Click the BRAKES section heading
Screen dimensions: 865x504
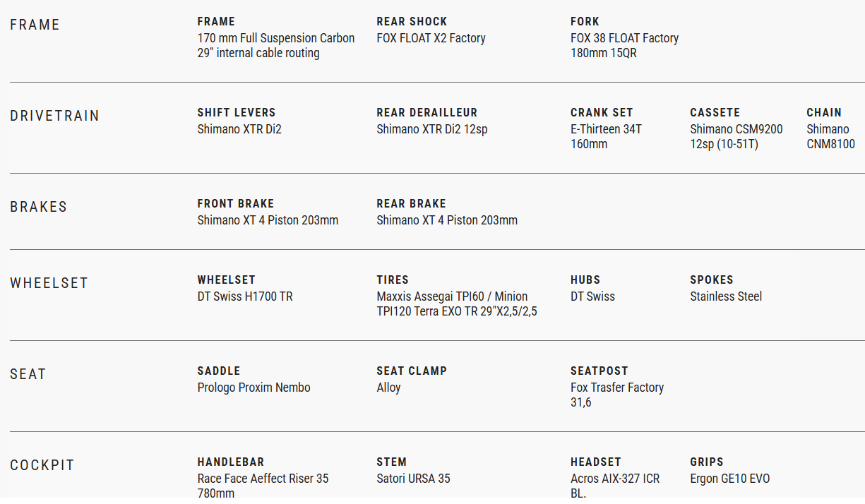coord(38,207)
